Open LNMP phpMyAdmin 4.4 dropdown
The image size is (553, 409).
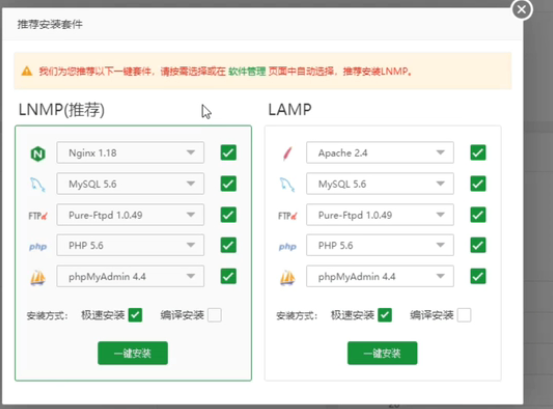tap(130, 276)
